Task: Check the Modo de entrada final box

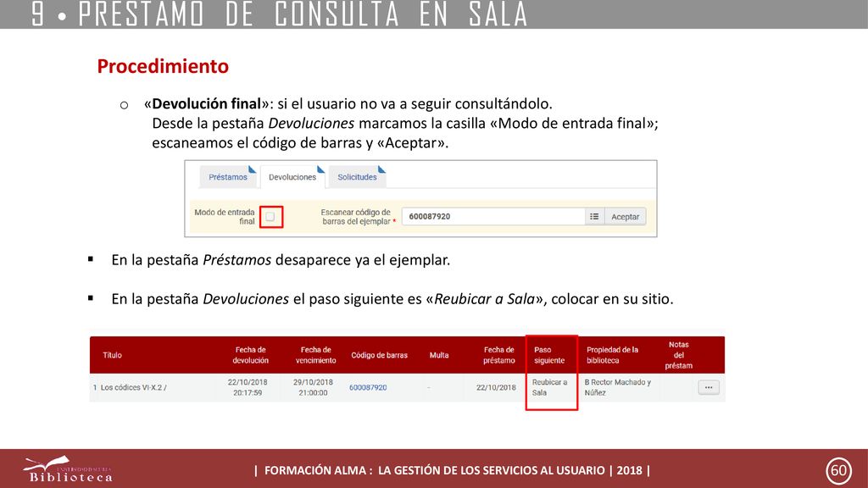Action: tap(270, 216)
